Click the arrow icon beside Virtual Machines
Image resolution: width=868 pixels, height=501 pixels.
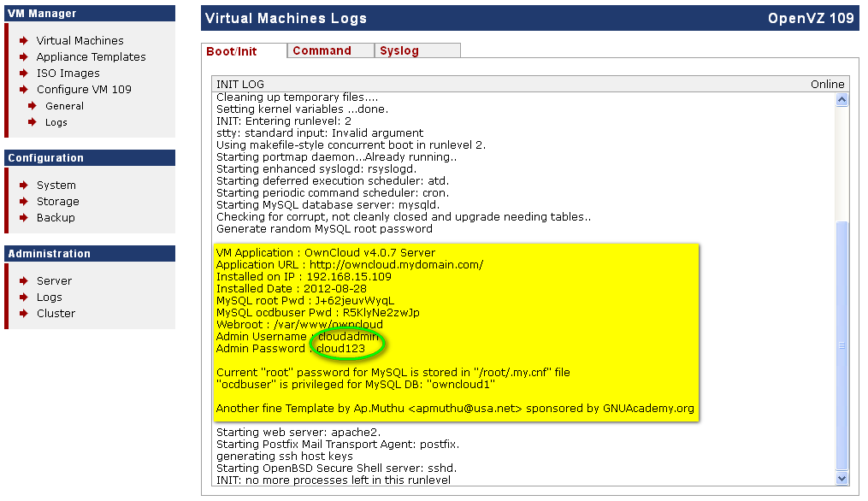pyautogui.click(x=24, y=40)
